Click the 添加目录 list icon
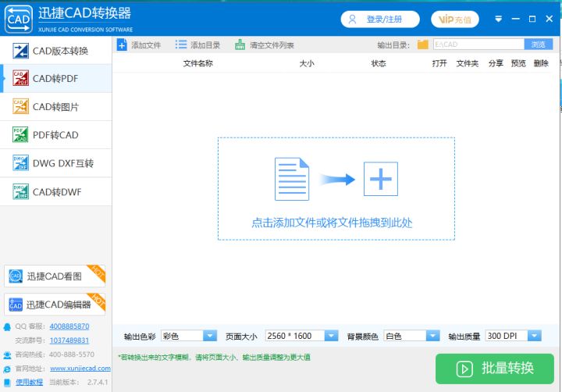 (x=181, y=45)
